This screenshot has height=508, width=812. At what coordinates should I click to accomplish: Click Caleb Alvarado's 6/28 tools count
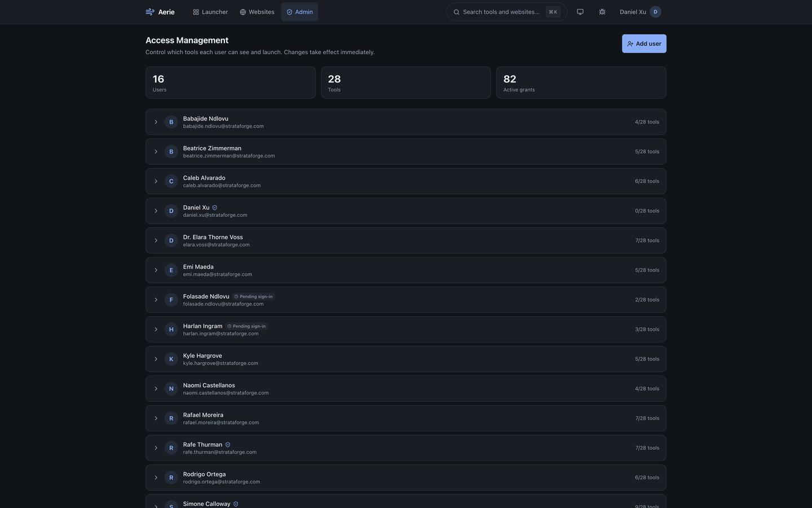pos(647,181)
